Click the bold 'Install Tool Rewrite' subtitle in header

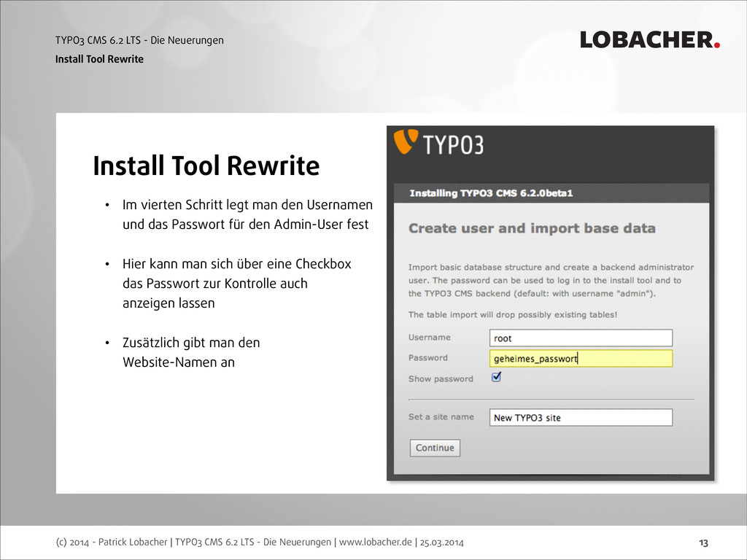(x=99, y=59)
